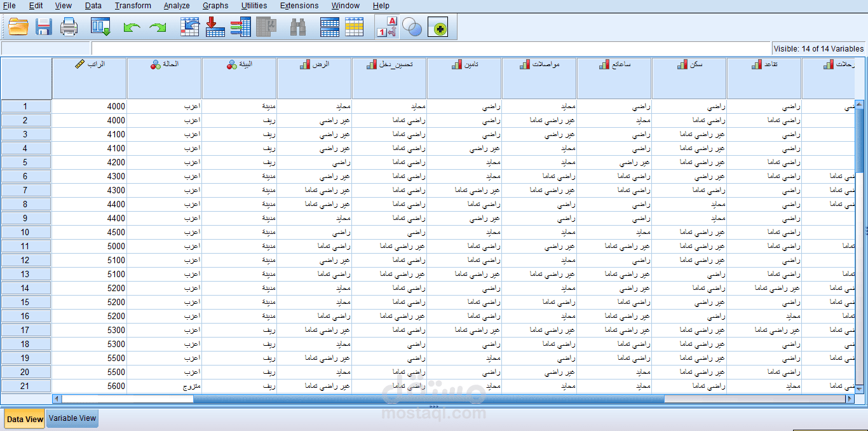
Task: Select the تقاعد column header
Action: [x=764, y=78]
